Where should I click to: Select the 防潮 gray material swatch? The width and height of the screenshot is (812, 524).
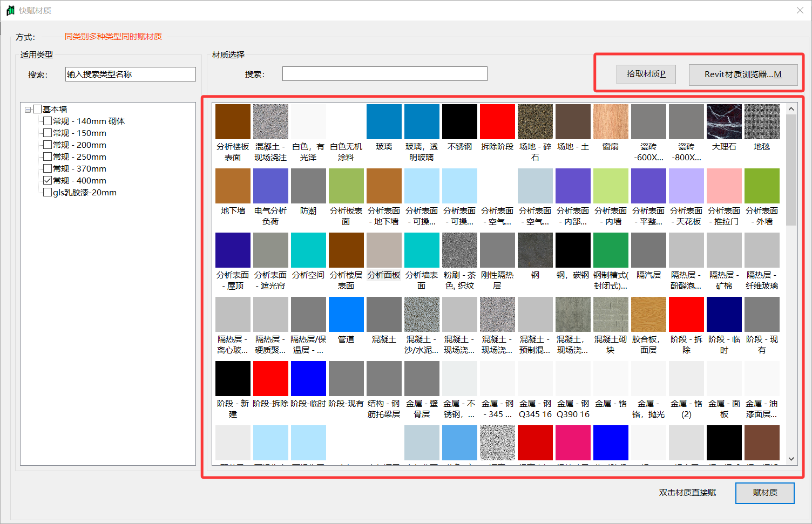tap(308, 186)
